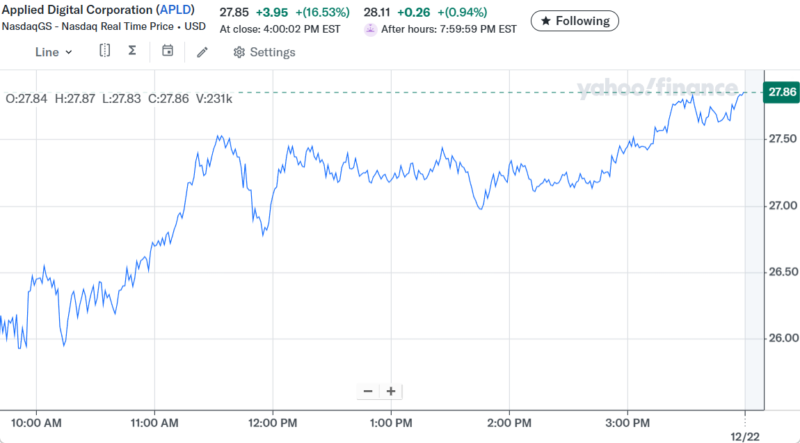Image resolution: width=800 pixels, height=443 pixels.
Task: Click the 12:00 PM time axis label
Action: (x=273, y=422)
